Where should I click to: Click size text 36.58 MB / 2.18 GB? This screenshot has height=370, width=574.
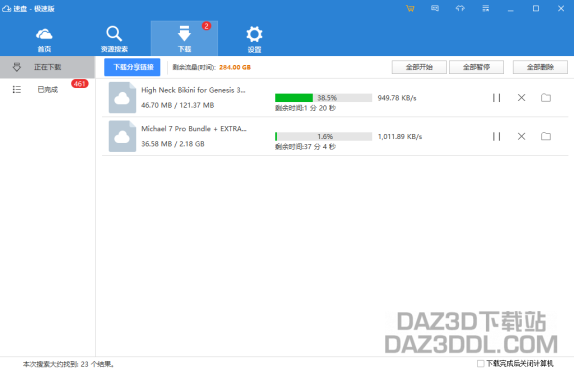pos(173,144)
